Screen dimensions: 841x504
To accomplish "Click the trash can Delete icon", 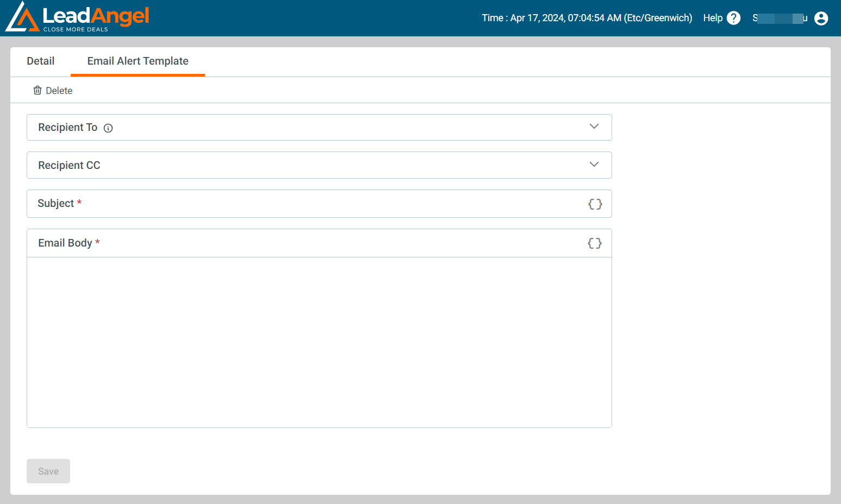I will [38, 90].
